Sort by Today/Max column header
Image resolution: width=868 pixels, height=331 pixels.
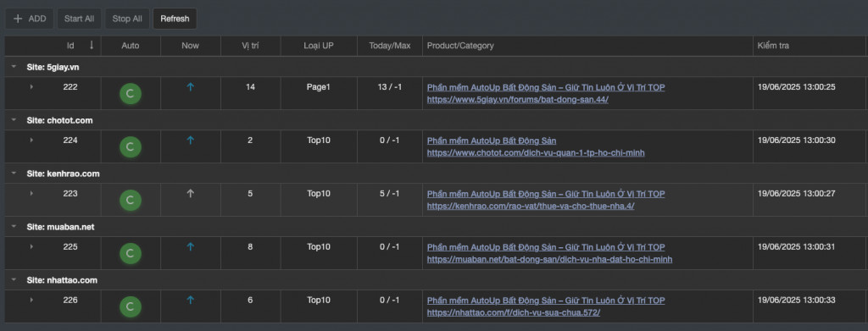click(x=390, y=46)
